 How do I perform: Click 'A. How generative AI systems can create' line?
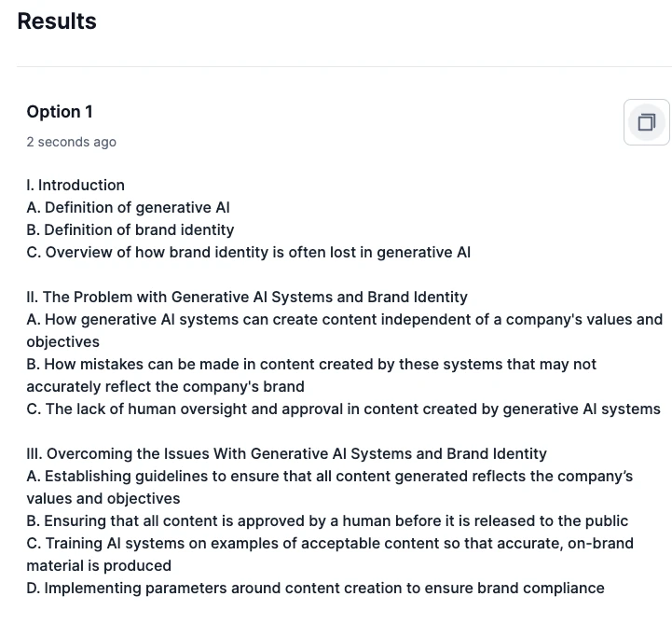(x=345, y=320)
